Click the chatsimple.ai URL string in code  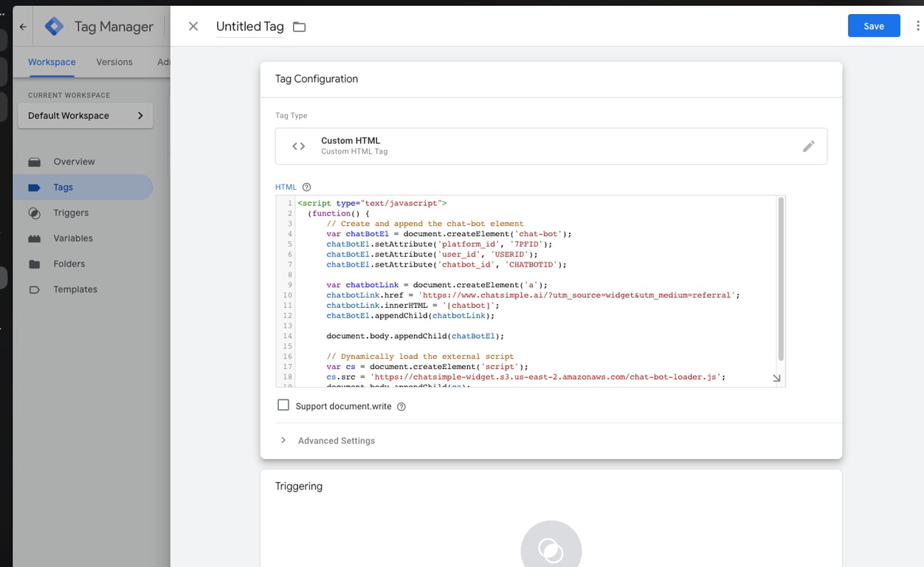coord(576,295)
